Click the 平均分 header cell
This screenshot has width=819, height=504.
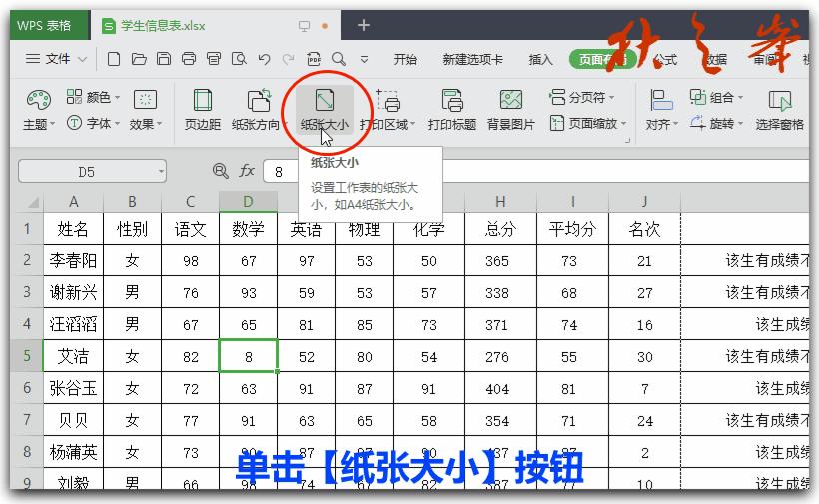click(x=572, y=229)
